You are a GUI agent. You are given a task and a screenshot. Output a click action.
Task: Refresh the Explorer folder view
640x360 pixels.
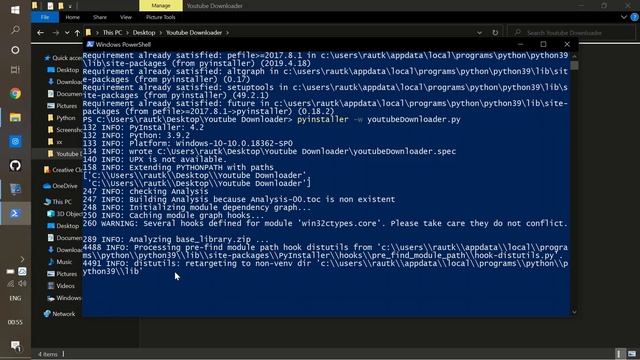click(x=495, y=33)
